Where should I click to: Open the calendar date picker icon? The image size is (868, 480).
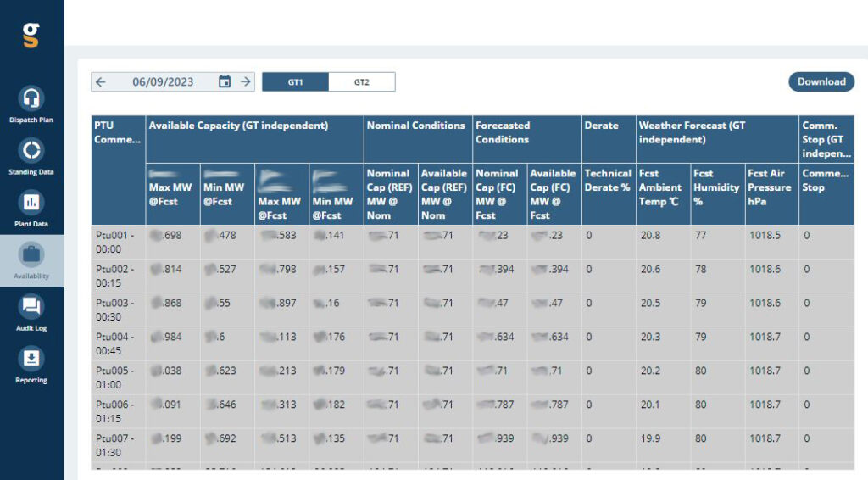pyautogui.click(x=224, y=82)
